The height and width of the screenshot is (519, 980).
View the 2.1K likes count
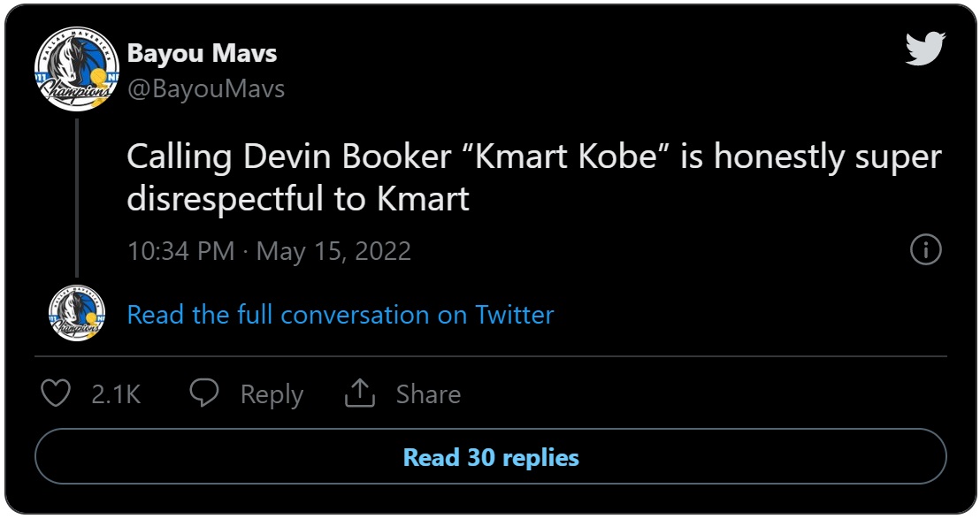[x=116, y=394]
